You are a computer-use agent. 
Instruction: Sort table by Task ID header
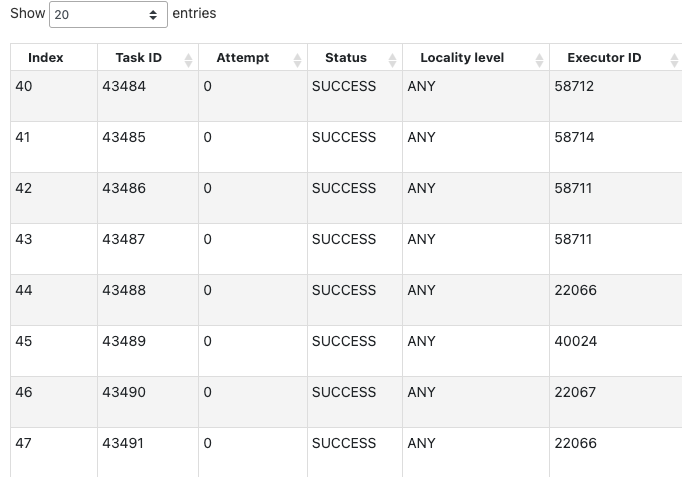(x=138, y=58)
